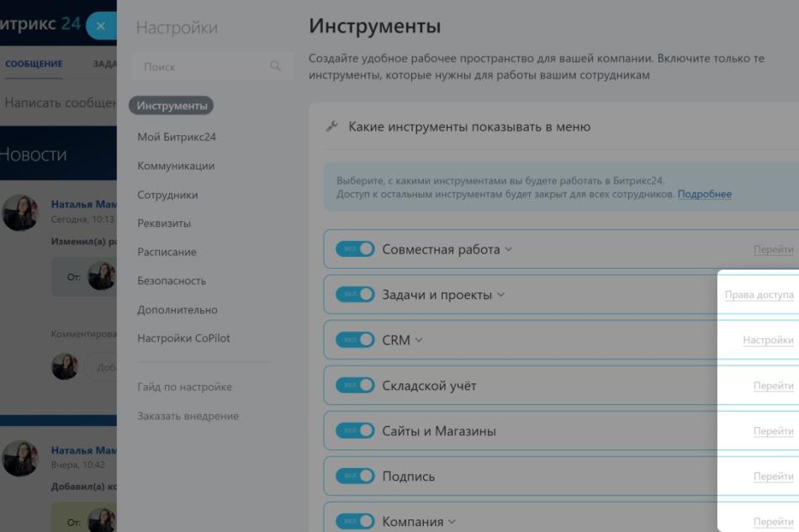This screenshot has width=799, height=532.
Task: Click Наталья's avatar in today's news post
Action: coord(20,213)
